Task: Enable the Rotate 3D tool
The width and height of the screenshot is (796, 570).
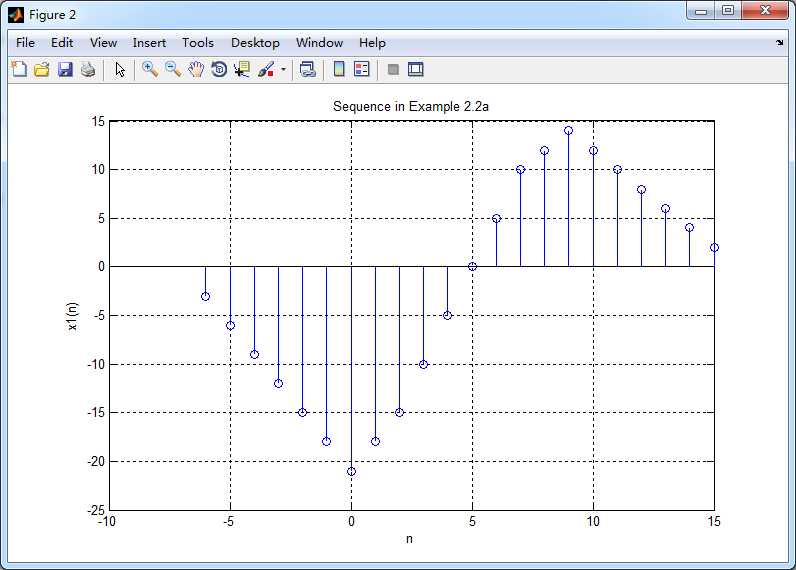Action: (x=219, y=69)
